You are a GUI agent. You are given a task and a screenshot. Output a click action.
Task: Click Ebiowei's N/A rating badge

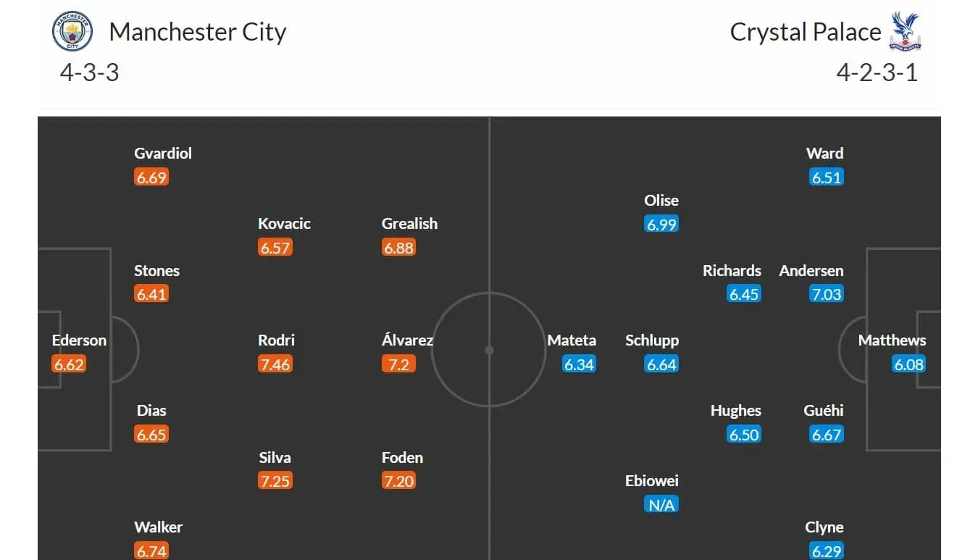tap(661, 505)
